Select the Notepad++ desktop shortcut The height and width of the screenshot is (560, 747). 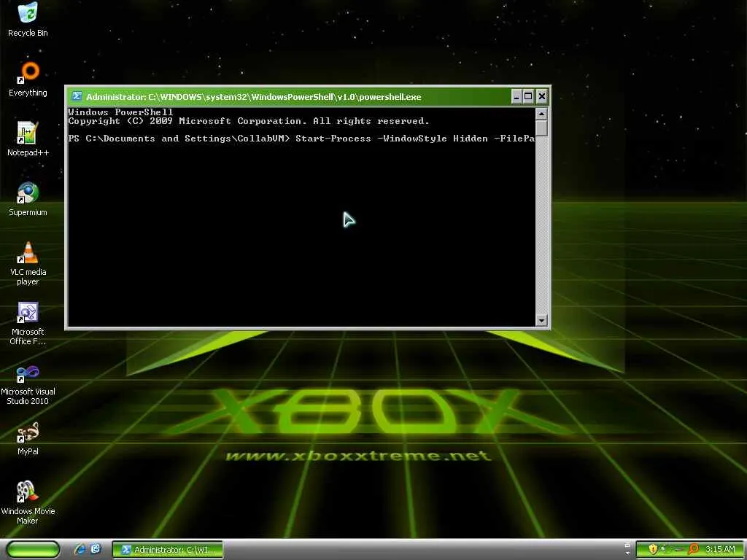pos(28,139)
